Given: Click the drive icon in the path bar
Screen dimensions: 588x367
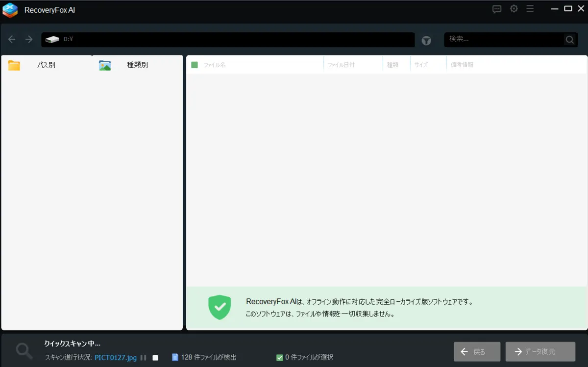Looking at the screenshot, I should point(52,40).
